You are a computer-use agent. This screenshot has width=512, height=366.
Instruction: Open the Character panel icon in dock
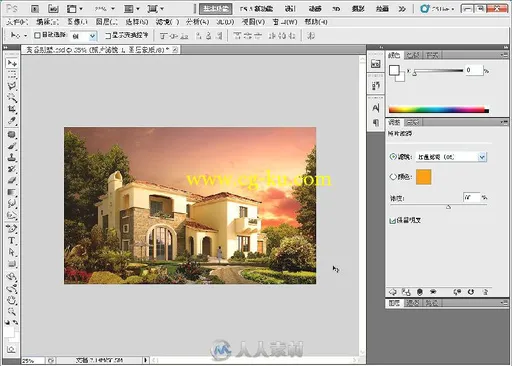376,108
